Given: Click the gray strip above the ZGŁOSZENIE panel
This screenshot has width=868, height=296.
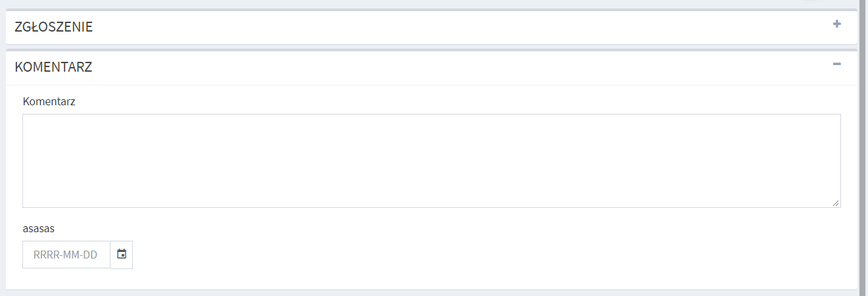Looking at the screenshot, I should [x=431, y=10].
